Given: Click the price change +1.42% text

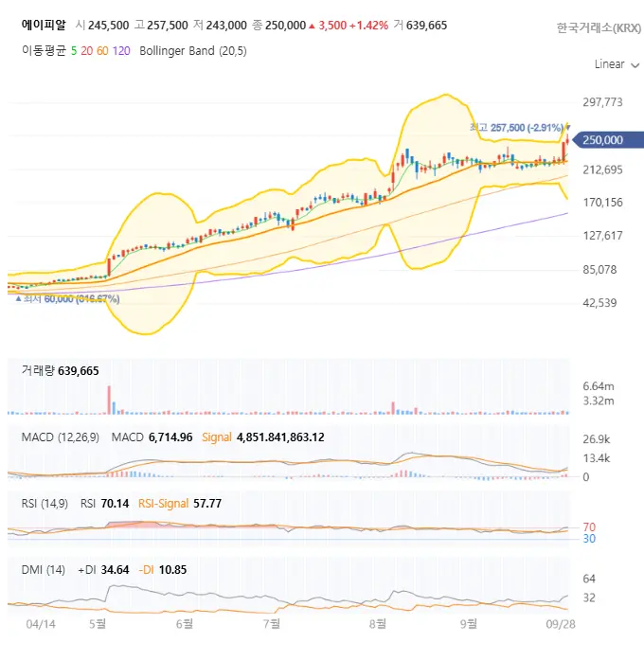Looking at the screenshot, I should tap(368, 26).
